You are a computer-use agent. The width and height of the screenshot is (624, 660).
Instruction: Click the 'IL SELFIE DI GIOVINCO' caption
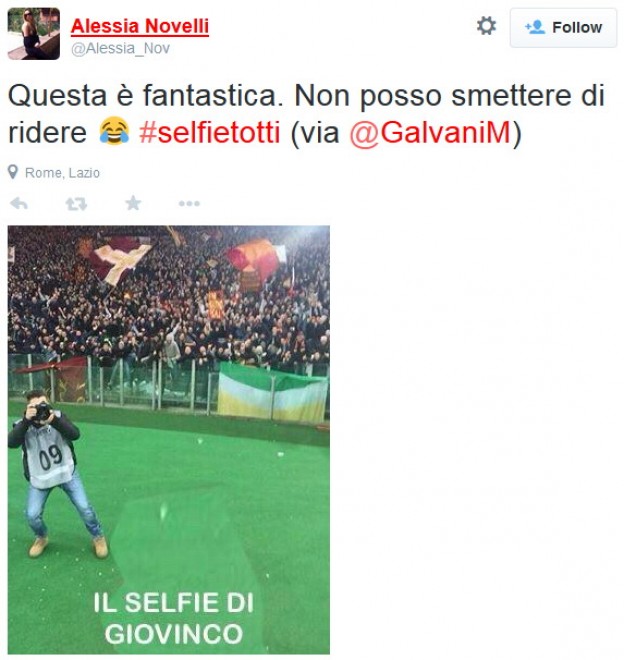(173, 618)
